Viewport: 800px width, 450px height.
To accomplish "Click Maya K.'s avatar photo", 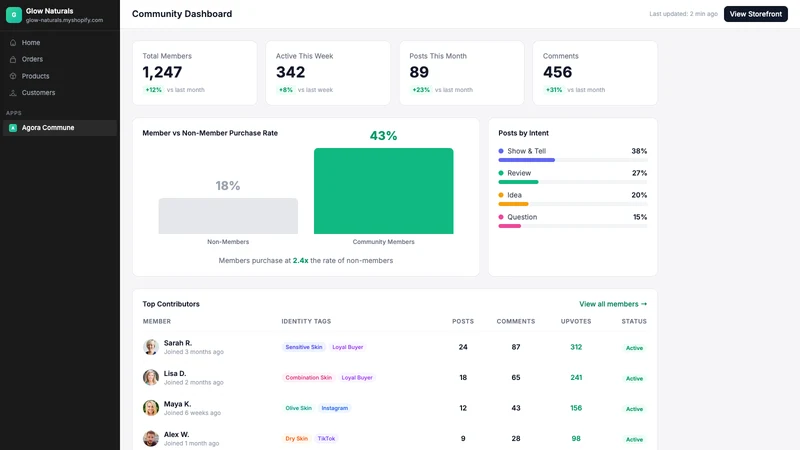I will coord(151,408).
